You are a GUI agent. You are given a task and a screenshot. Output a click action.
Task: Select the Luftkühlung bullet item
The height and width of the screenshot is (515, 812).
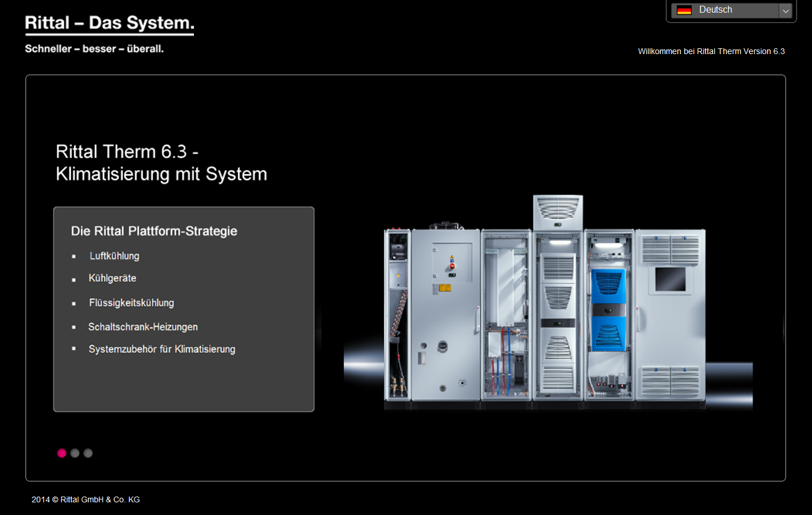point(114,255)
